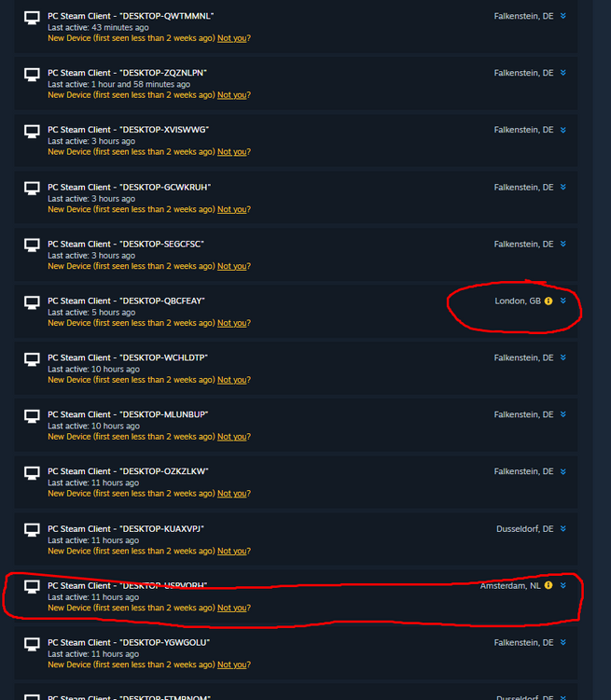This screenshot has width=611, height=700.
Task: Expand DESKTOP-MLUNBUP device details arrow
Action: point(563,414)
